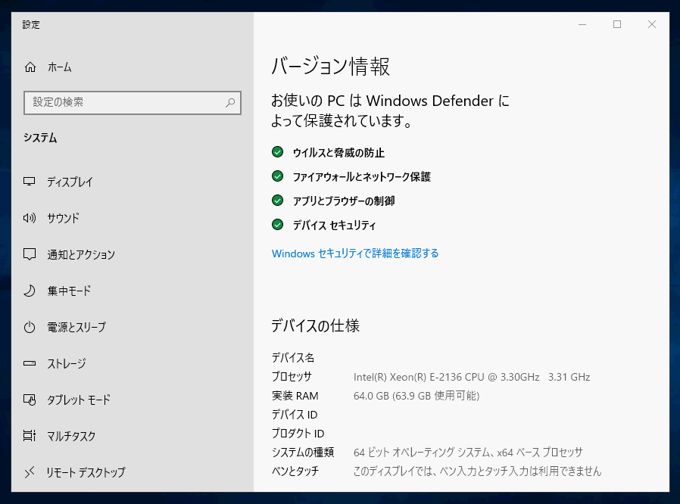Maximize the Settings window
Screen dimensions: 680x504
(617, 24)
